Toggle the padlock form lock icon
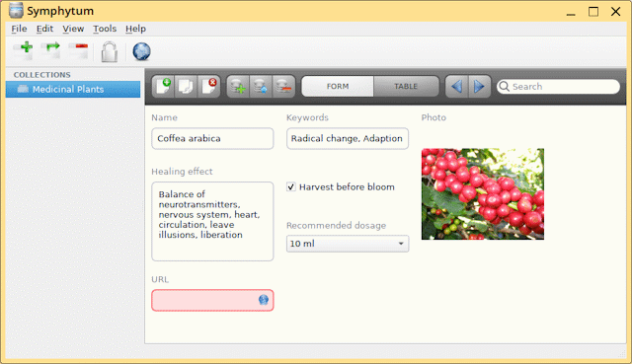This screenshot has height=364, width=632. coord(110,51)
